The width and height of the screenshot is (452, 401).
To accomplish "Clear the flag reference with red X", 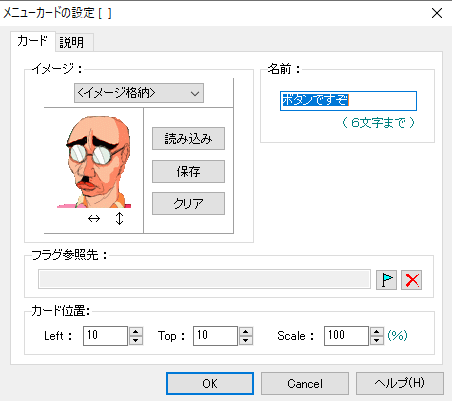I will click(x=412, y=280).
